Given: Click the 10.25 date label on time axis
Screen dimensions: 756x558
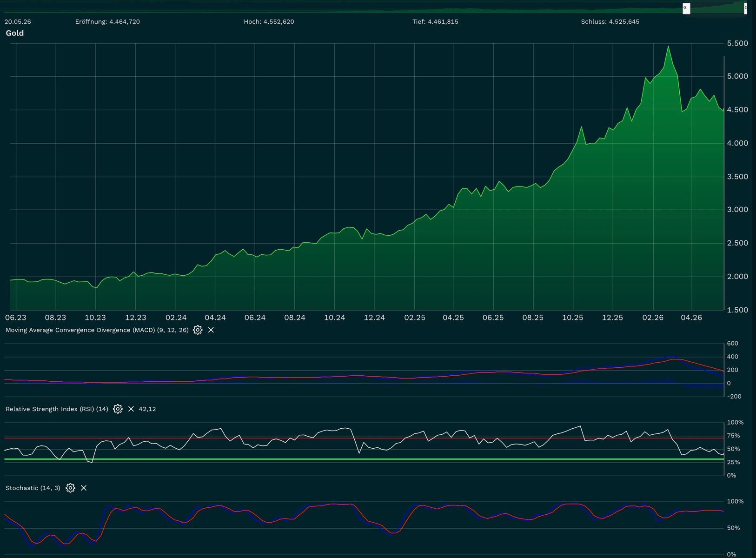Looking at the screenshot, I should (572, 318).
